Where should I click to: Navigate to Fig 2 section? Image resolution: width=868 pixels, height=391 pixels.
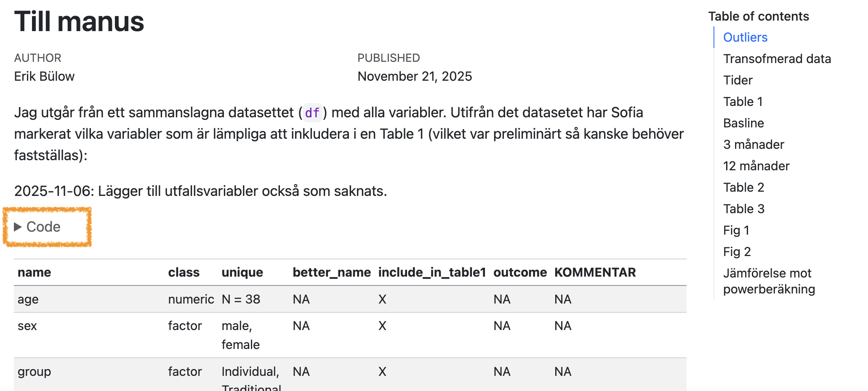(x=737, y=252)
